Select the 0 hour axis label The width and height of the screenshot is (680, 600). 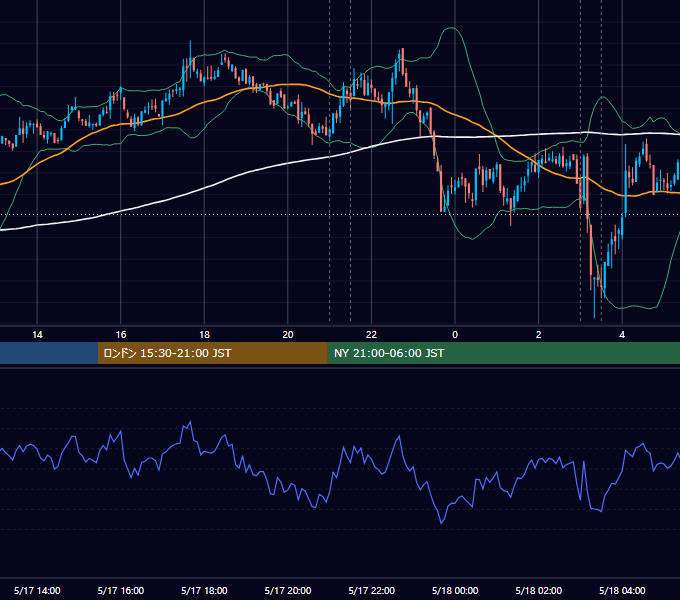455,335
